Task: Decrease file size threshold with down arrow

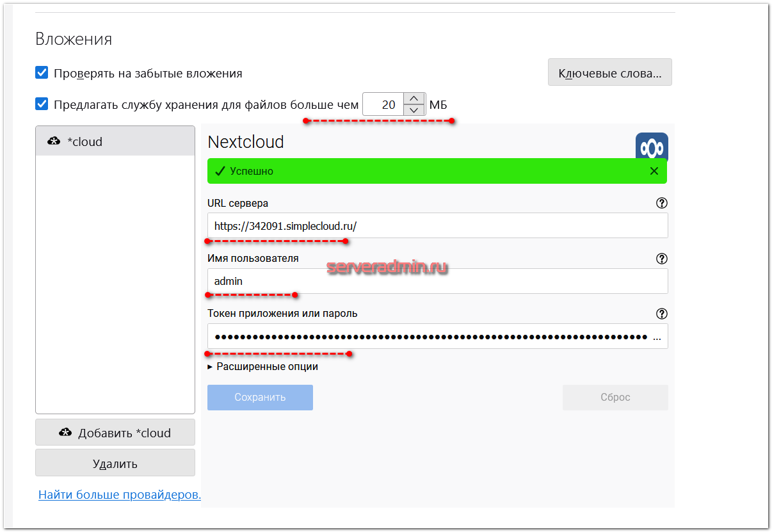Action: [414, 109]
